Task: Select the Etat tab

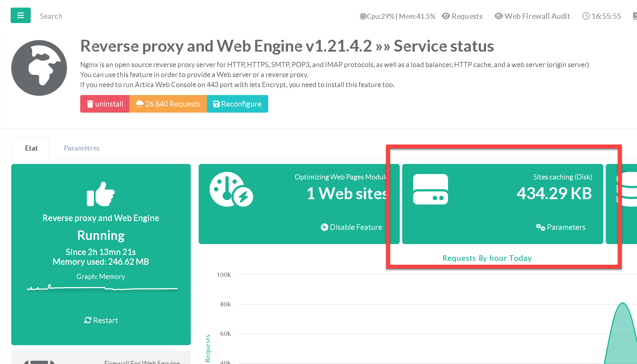Action: 31,148
